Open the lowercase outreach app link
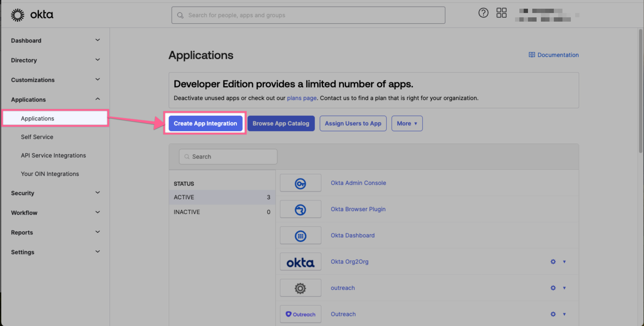 click(343, 288)
